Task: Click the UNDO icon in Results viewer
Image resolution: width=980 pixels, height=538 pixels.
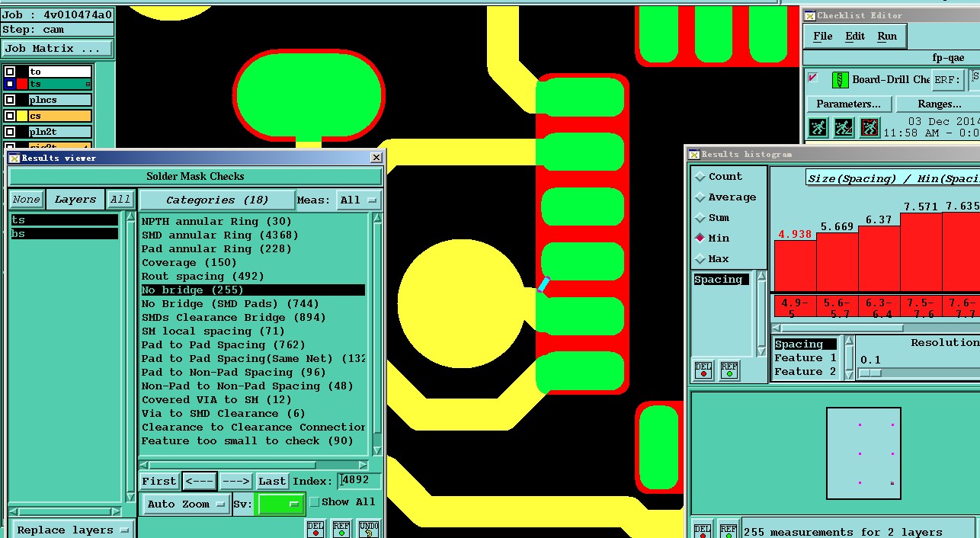Action: pyautogui.click(x=368, y=529)
